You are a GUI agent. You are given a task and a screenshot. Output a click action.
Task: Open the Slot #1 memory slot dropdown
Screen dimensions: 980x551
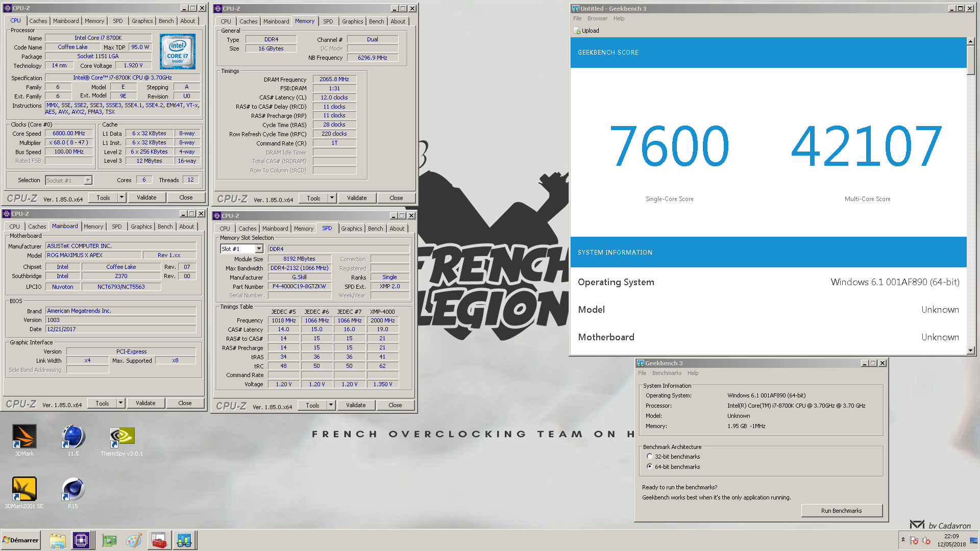coord(259,249)
